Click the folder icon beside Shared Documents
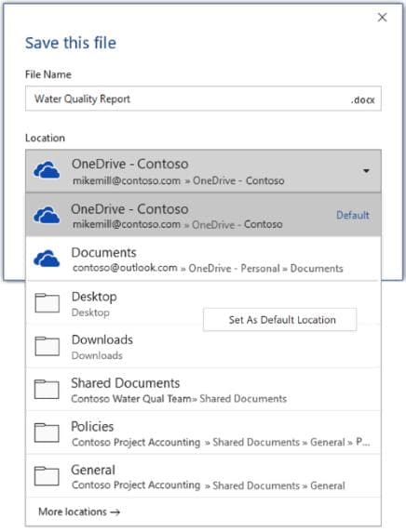 click(x=47, y=389)
